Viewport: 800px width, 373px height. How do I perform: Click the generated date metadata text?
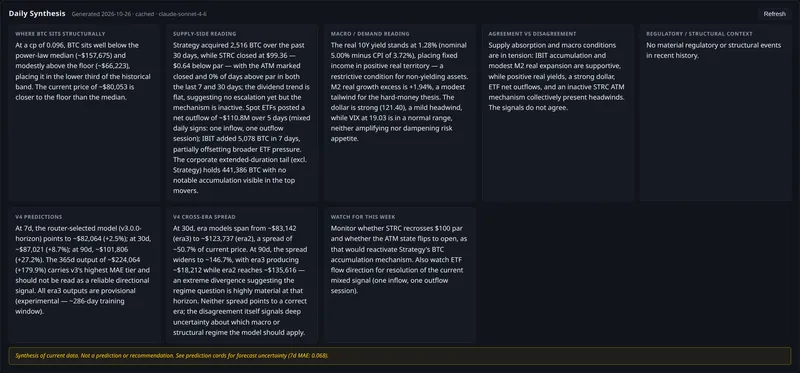pos(139,14)
